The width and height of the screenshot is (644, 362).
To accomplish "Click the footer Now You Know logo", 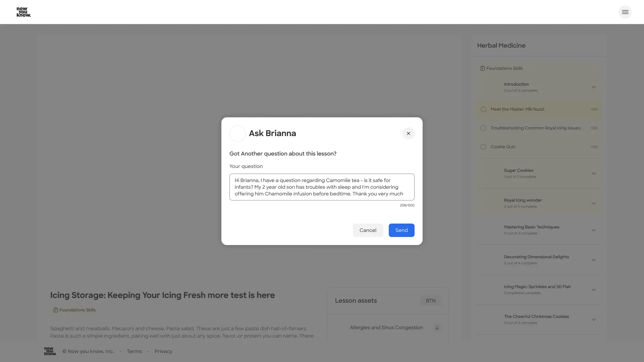I will (50, 351).
